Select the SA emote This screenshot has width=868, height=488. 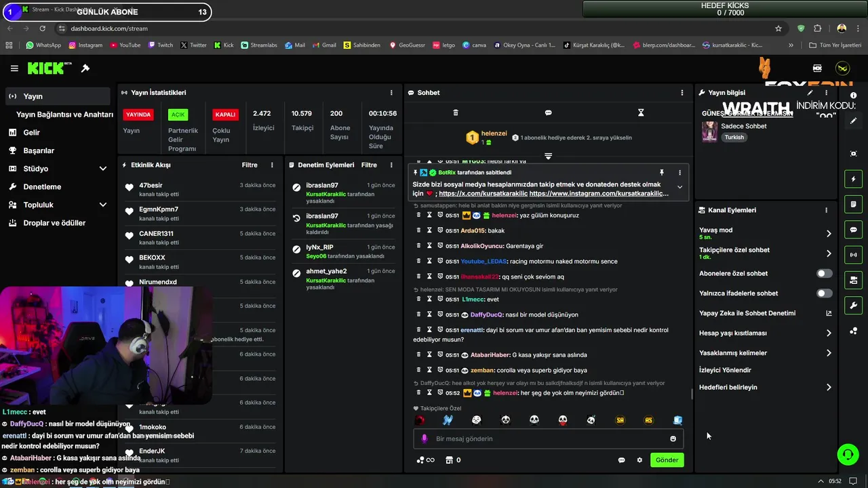[620, 420]
